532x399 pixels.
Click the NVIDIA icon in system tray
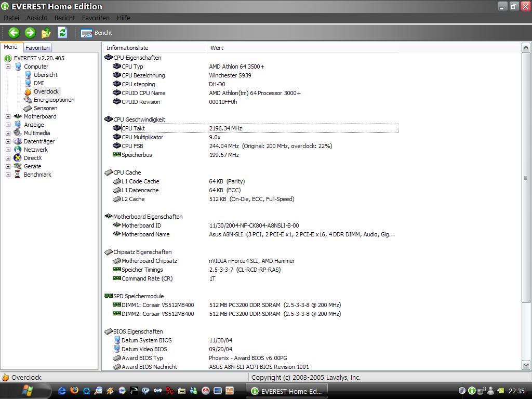[x=500, y=391]
